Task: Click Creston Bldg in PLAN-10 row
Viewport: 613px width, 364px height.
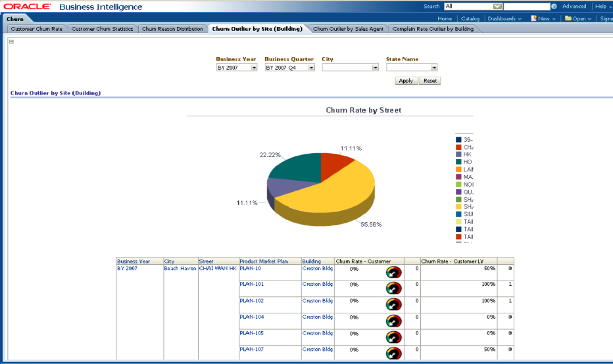Action: pos(318,268)
